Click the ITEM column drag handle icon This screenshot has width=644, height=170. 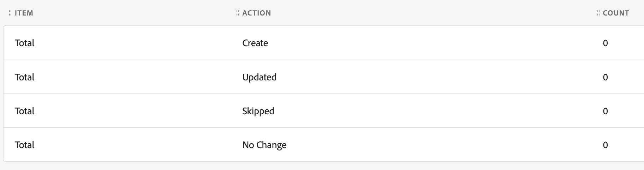coord(10,13)
